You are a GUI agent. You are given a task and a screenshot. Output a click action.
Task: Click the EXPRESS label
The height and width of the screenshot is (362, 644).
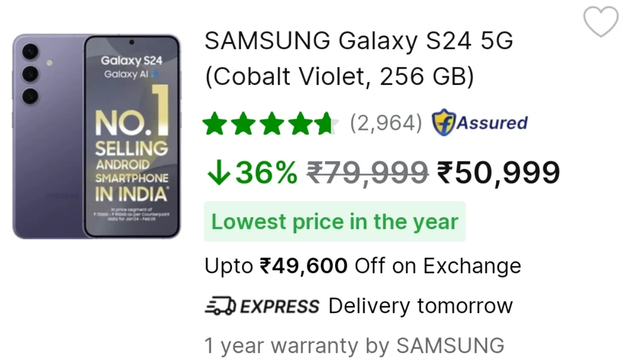279,306
